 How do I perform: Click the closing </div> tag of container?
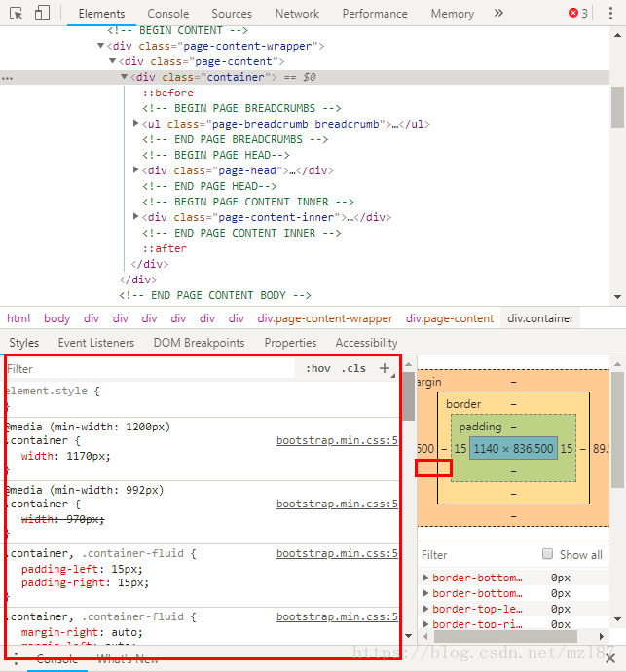150,264
